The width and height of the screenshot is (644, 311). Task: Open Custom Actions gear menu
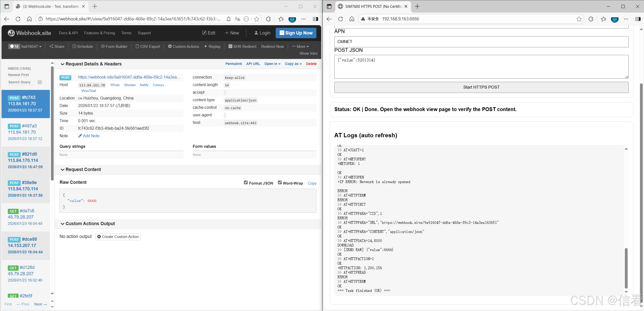click(x=183, y=46)
